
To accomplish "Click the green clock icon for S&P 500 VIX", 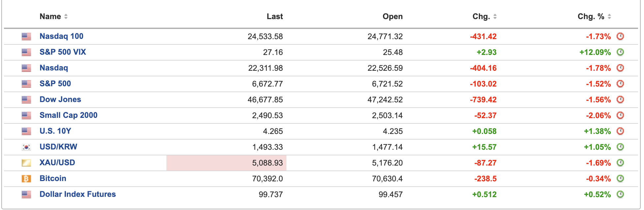I will click(620, 52).
